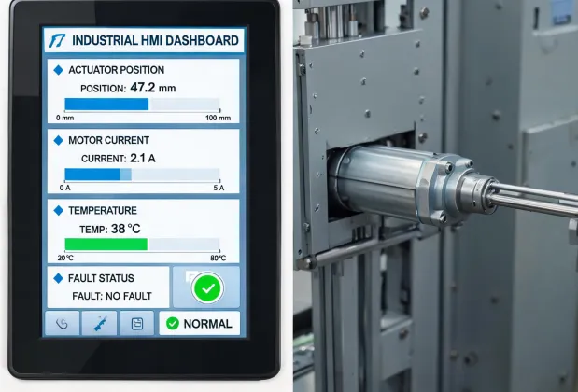Viewport: 578px width, 392px height.
Task: Select the 2.1 A current value
Action: coord(143,159)
